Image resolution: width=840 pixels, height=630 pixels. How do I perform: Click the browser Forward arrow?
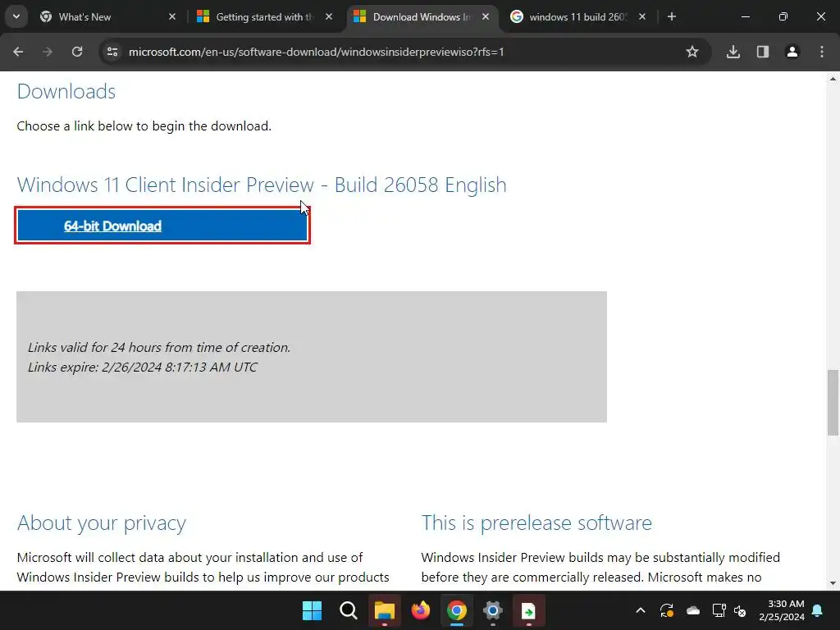(x=48, y=52)
